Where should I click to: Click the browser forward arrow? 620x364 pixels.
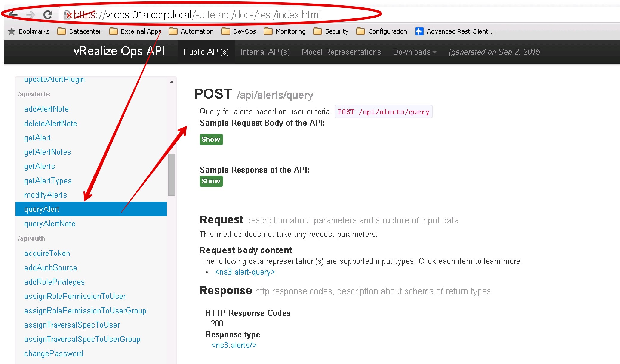tap(30, 14)
